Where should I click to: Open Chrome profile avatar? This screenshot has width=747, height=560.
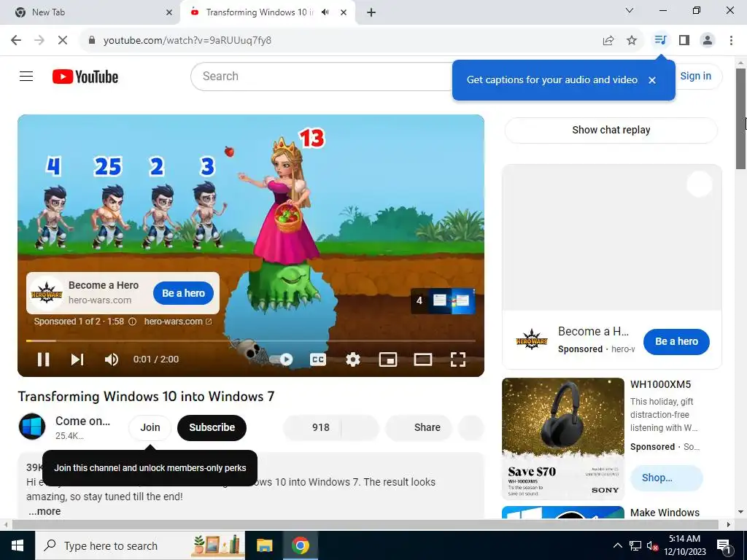tap(708, 41)
